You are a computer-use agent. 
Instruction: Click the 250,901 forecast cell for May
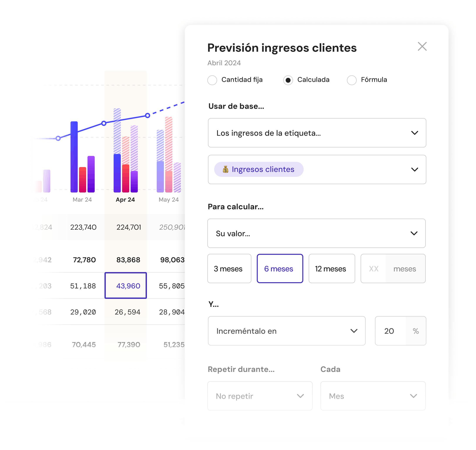coord(172,227)
